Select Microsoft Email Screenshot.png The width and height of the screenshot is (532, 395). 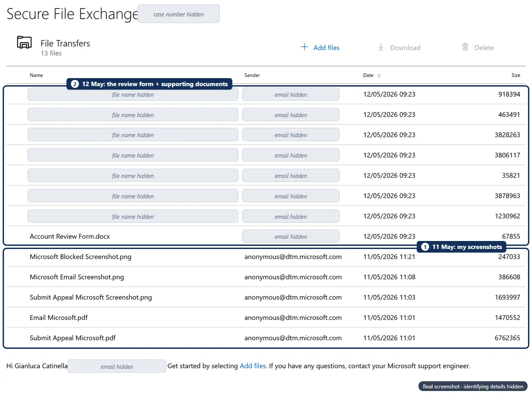[x=77, y=277]
